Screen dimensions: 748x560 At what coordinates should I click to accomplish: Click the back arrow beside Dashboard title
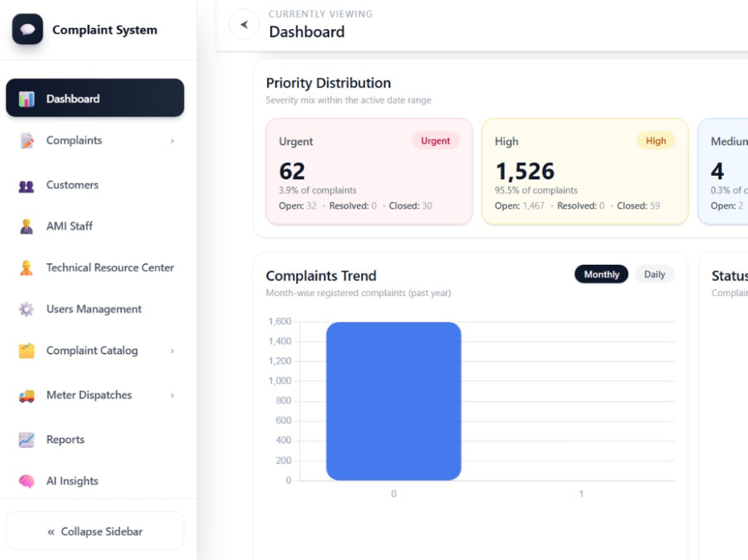pos(245,25)
